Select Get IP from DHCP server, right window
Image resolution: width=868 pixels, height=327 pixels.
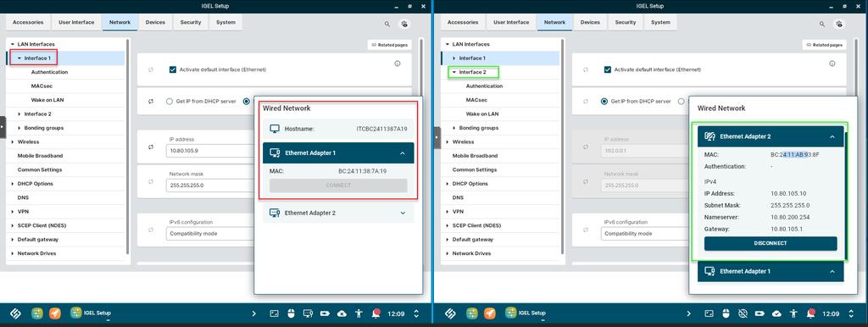(604, 102)
